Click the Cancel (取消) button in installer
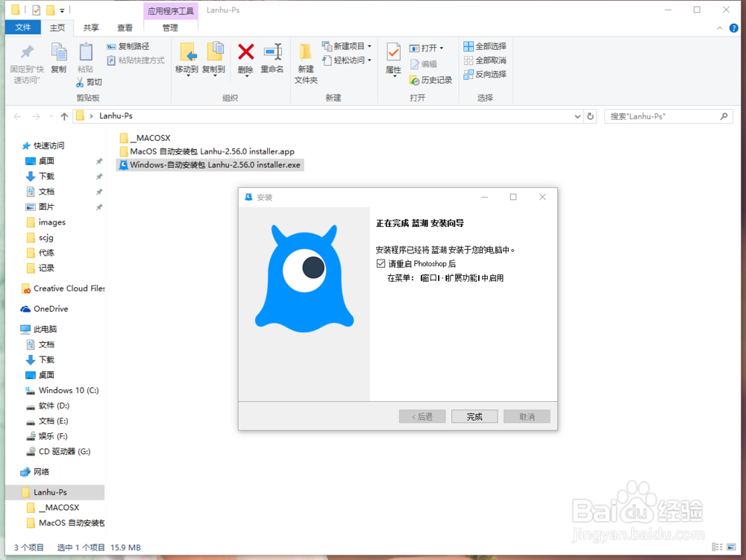 527,416
